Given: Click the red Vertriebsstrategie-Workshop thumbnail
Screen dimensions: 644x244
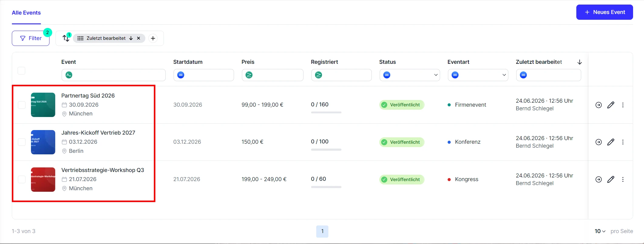Looking at the screenshot, I should click(x=43, y=180).
